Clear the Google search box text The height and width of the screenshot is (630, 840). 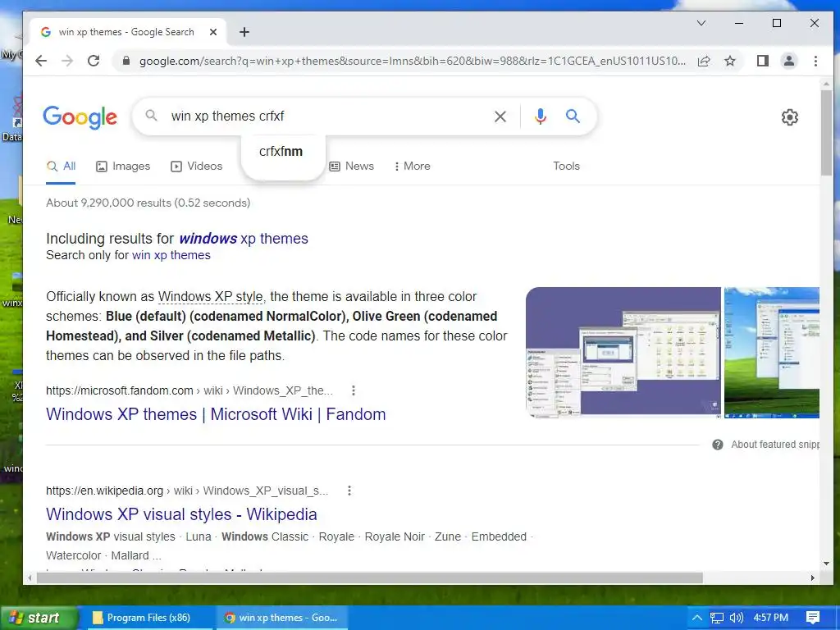click(x=500, y=116)
